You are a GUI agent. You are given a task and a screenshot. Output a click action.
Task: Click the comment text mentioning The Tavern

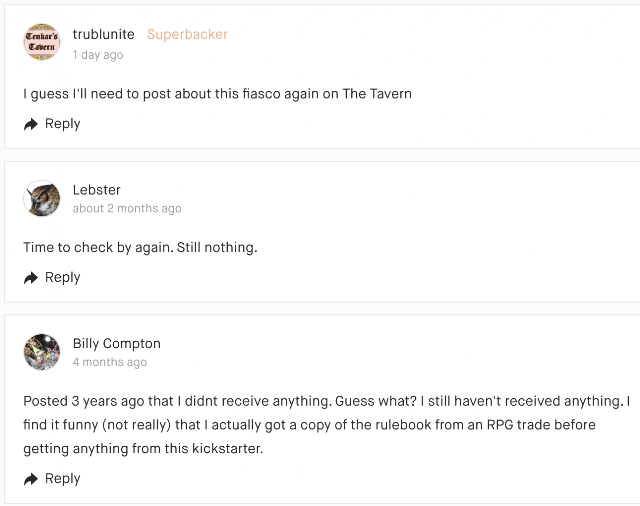tap(217, 94)
